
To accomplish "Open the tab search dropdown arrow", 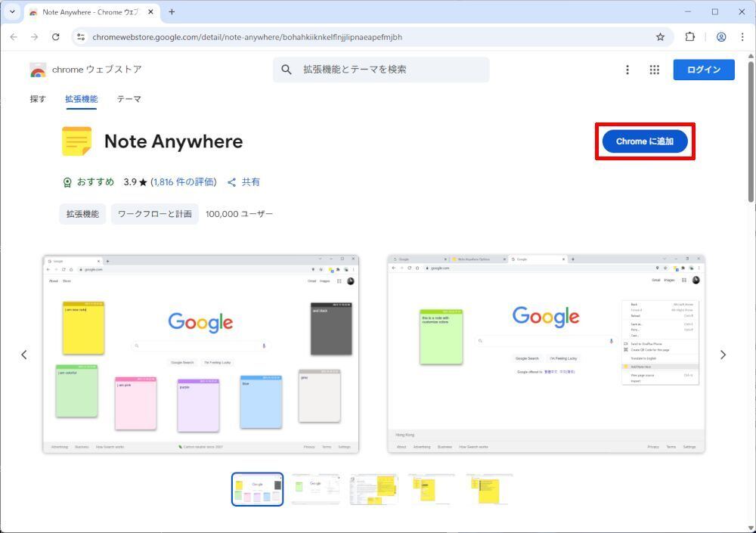I will 12,12.
